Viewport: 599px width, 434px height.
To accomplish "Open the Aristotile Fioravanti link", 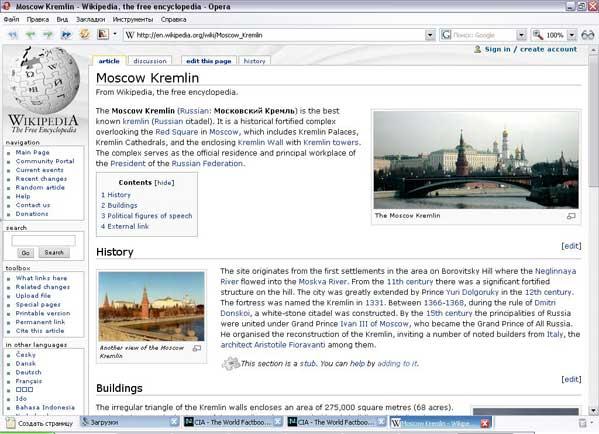I will (290, 345).
